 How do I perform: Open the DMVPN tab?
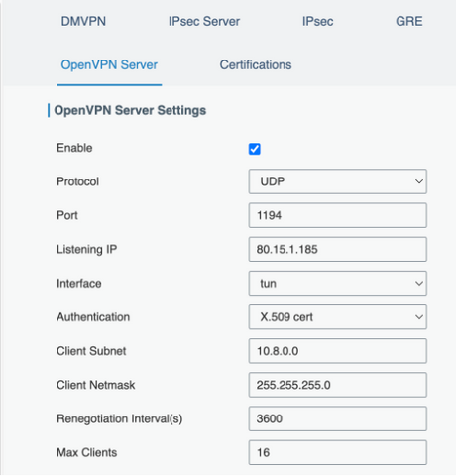coord(83,21)
